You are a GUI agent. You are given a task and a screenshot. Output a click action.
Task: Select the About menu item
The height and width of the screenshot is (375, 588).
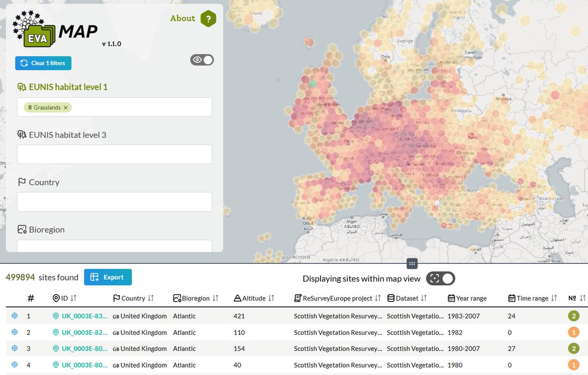click(x=182, y=18)
